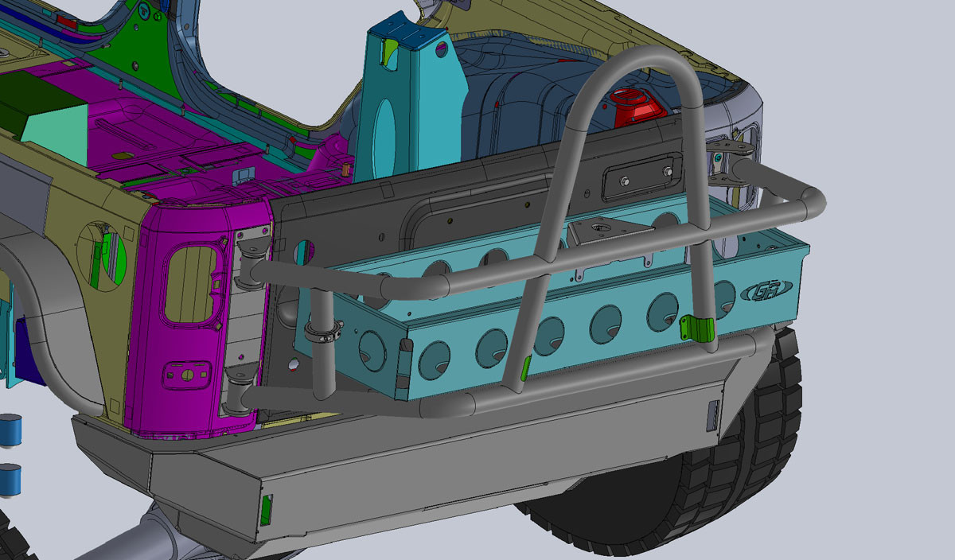Pick the split clamp ring on the hinge tube
955x560 pixels.
[x=323, y=331]
